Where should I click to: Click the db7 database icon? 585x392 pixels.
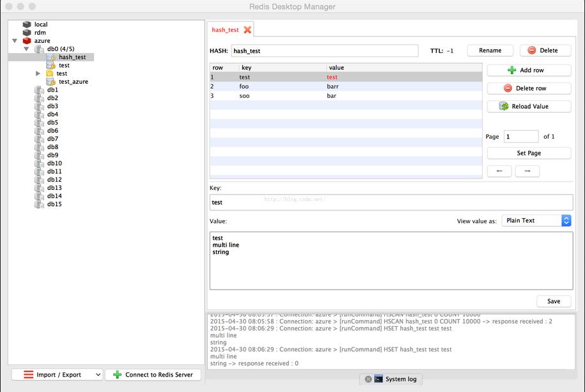pyautogui.click(x=39, y=139)
